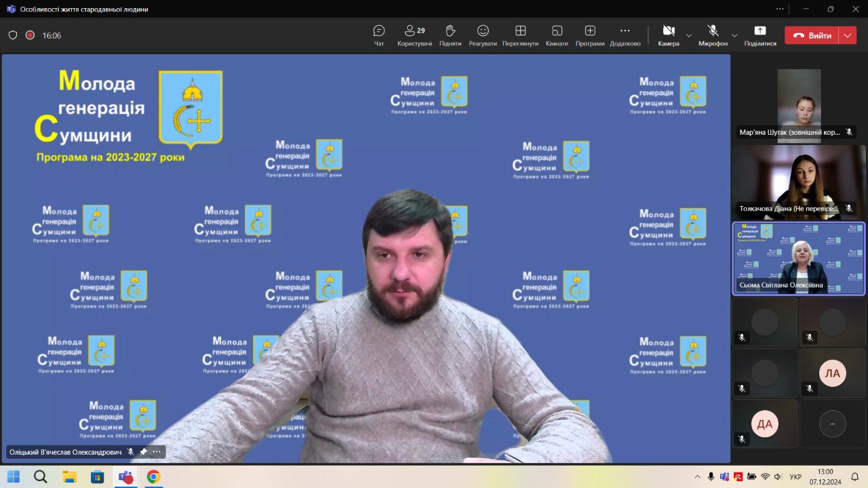This screenshot has width=868, height=488.
Task: Click the Teams logo in title bar
Action: point(11,9)
